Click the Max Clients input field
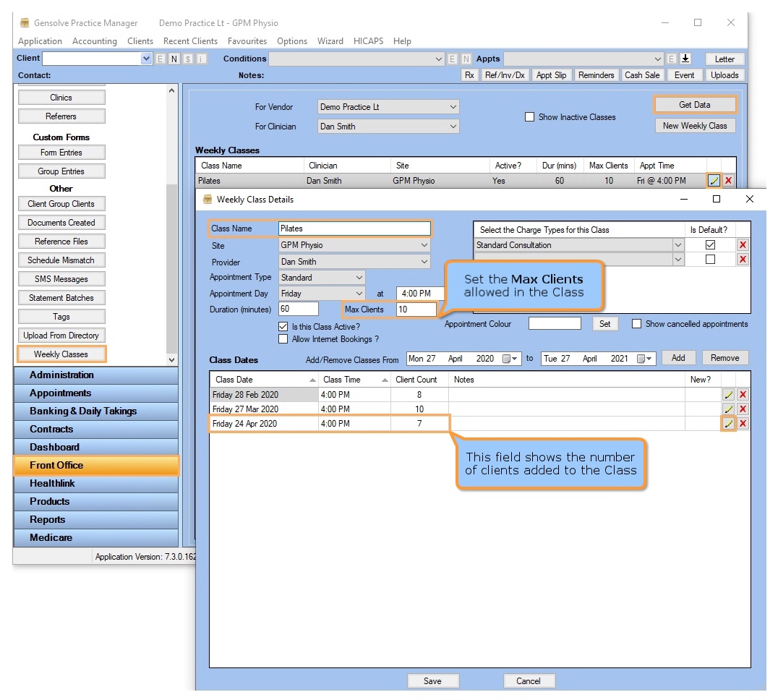This screenshot has width=778, height=700. click(416, 310)
